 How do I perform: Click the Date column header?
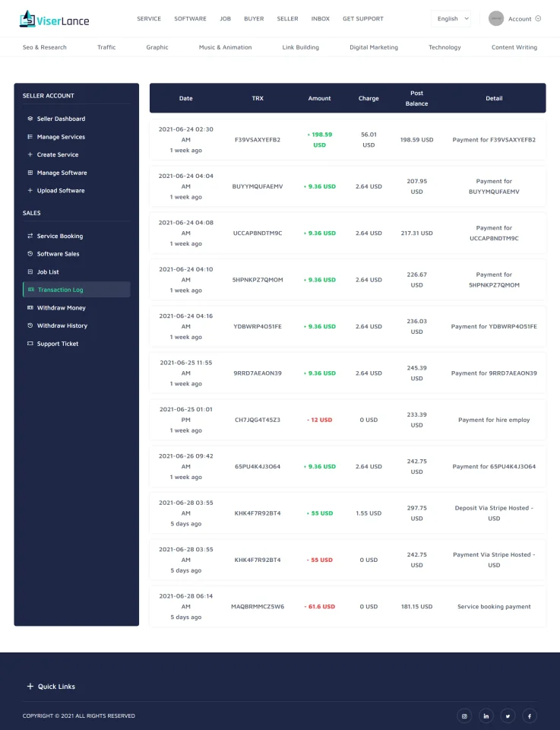pos(186,98)
